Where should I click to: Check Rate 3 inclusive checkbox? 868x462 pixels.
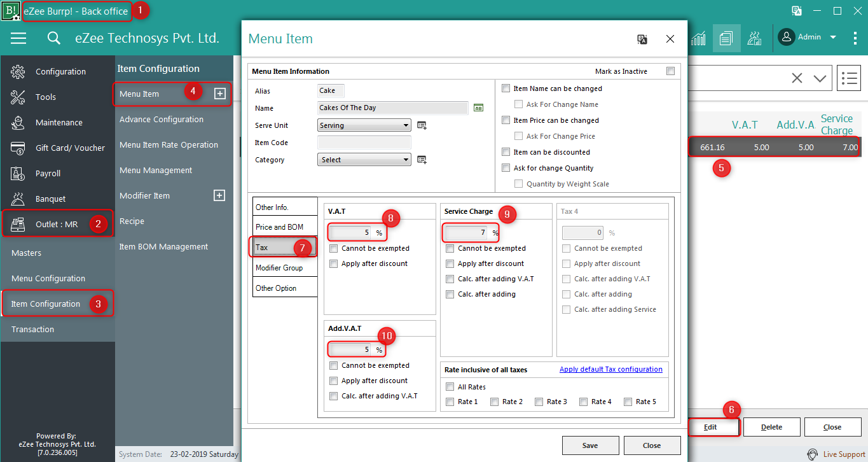539,402
